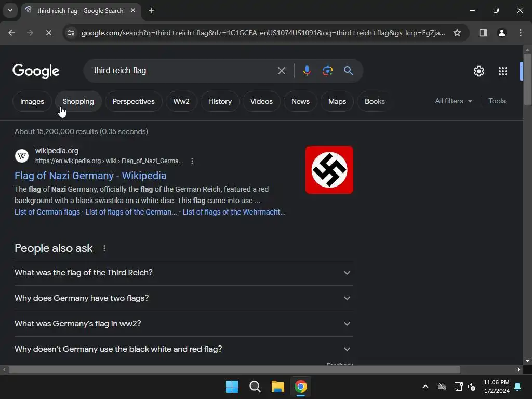The width and height of the screenshot is (532, 399).
Task: Switch to the News filter
Action: [x=301, y=101]
